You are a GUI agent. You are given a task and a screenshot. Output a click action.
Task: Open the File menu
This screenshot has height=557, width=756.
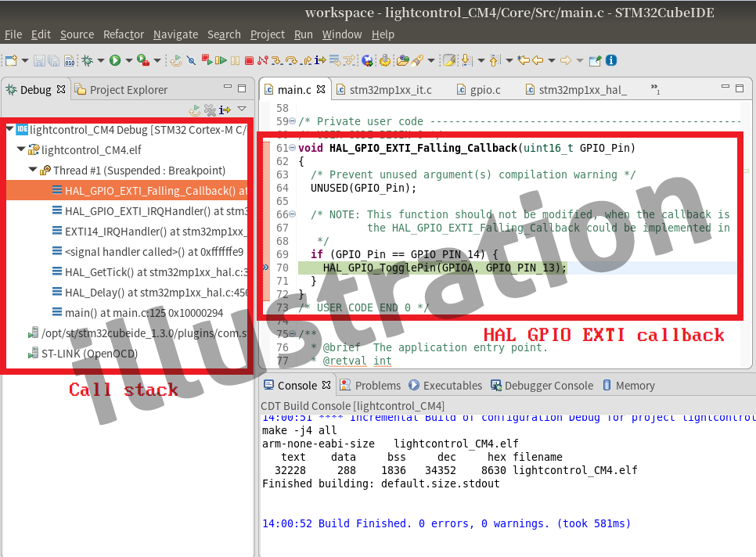(13, 34)
